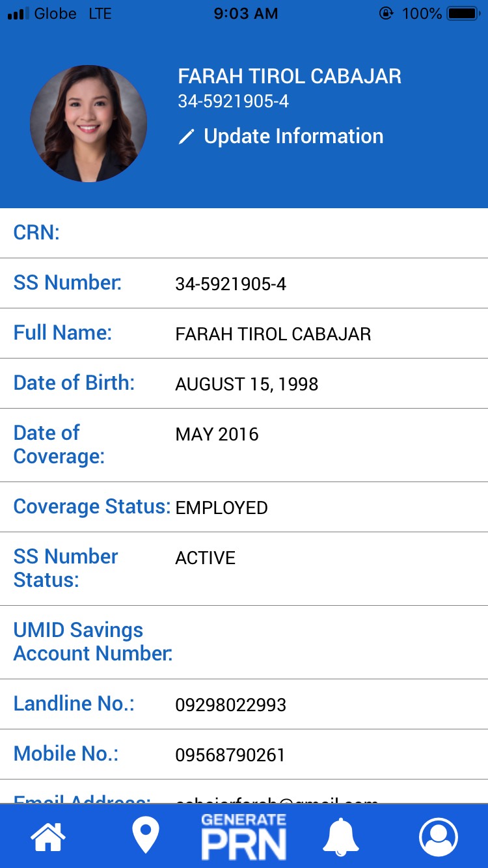Select the Date of Coverage value MAY 2016
The height and width of the screenshot is (868, 488).
217,434
